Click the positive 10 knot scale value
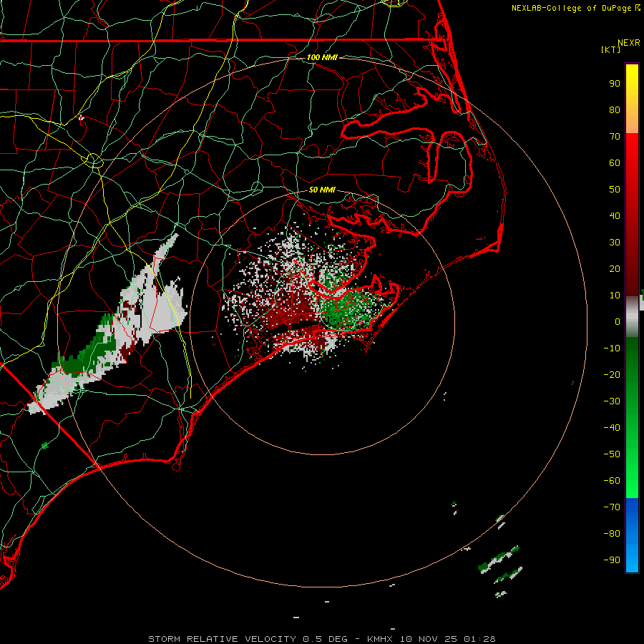The image size is (644, 644). click(615, 296)
